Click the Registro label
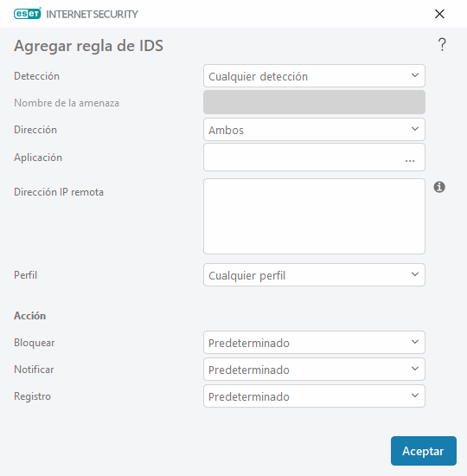Screen dimensions: 467x476 pos(33,396)
